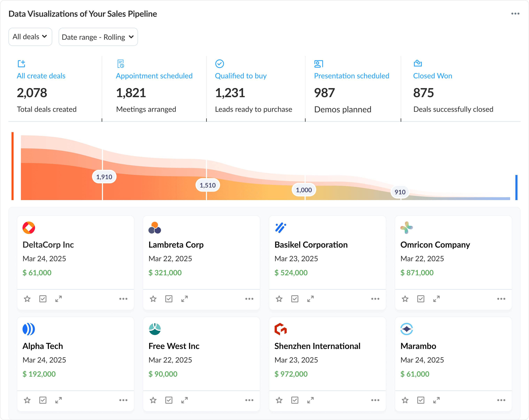This screenshot has height=420, width=529.
Task: Click the Qualified to buy checkmark icon
Action: pyautogui.click(x=219, y=64)
